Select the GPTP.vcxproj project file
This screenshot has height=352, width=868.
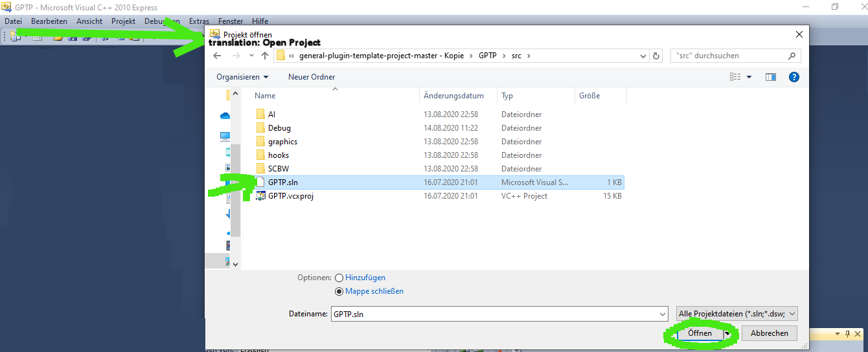coord(290,196)
